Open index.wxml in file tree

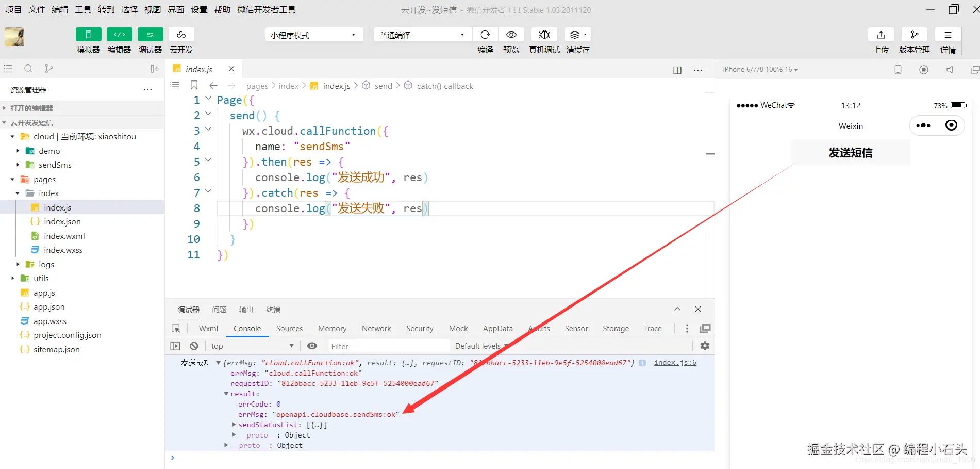coord(64,236)
